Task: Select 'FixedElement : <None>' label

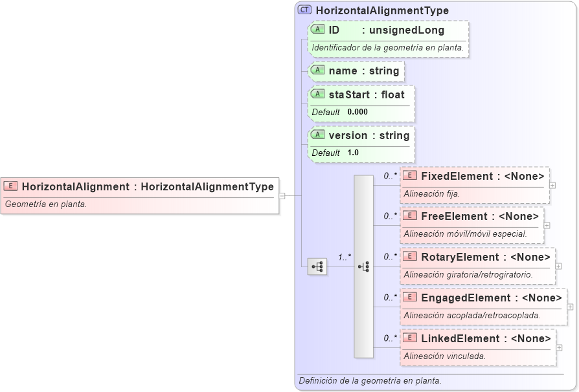Action: pos(482,177)
